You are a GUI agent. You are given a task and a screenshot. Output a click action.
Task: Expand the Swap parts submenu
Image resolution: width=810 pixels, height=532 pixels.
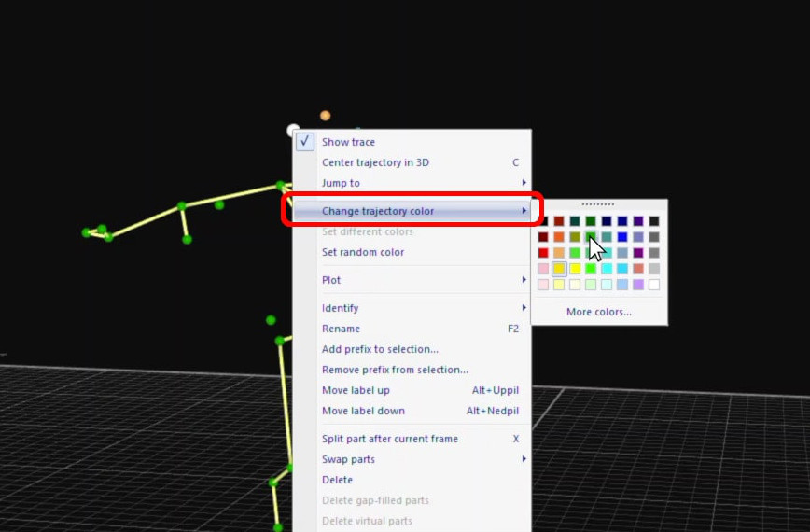[x=524, y=459]
